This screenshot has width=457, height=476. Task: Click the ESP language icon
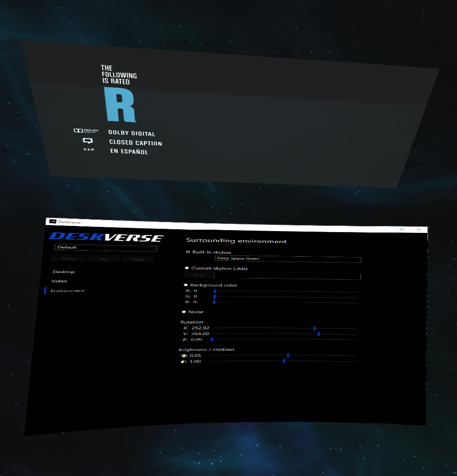(x=89, y=150)
